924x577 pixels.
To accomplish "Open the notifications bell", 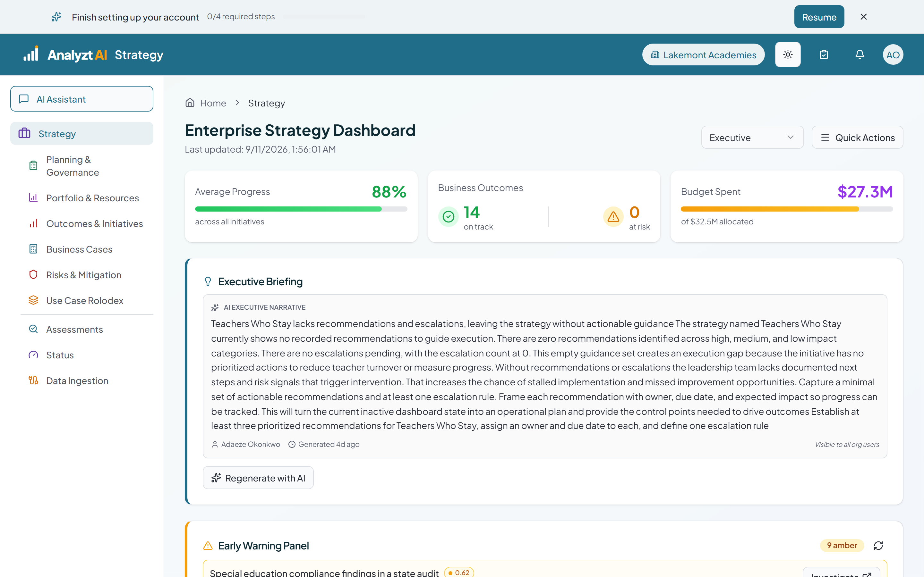I will pos(860,54).
